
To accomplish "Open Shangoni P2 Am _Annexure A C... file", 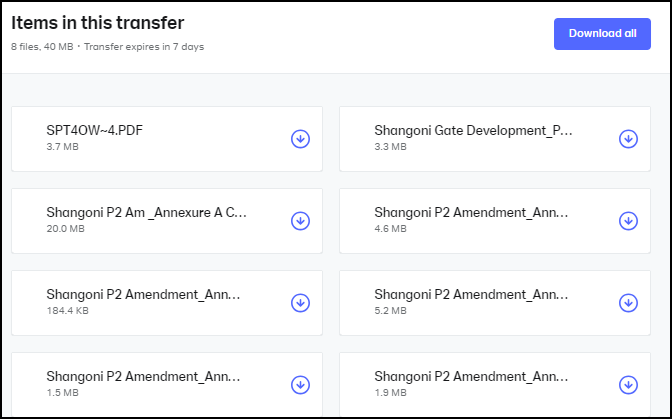I will [x=146, y=213].
